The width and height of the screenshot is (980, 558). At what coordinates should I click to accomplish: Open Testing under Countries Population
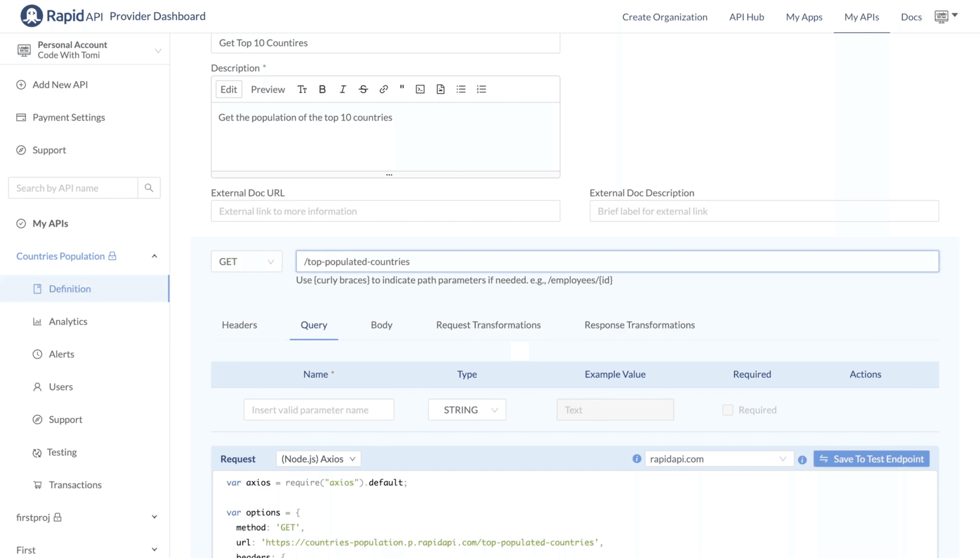tap(55, 452)
